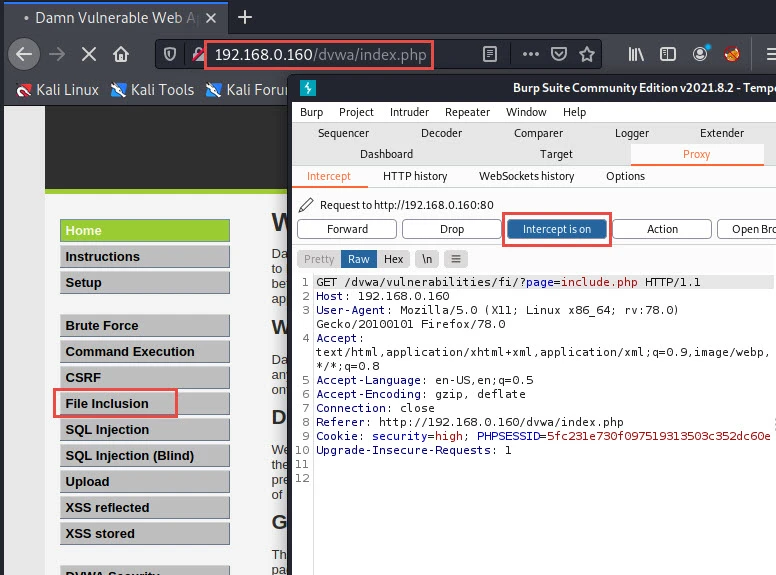Screen dimensions: 776x575
Task: Open the Project menu in Burp
Action: pos(356,112)
